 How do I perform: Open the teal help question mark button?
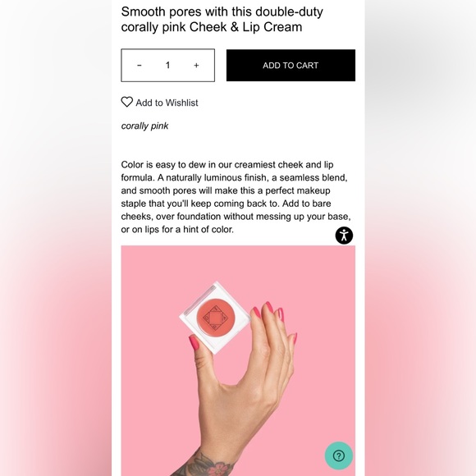(339, 455)
